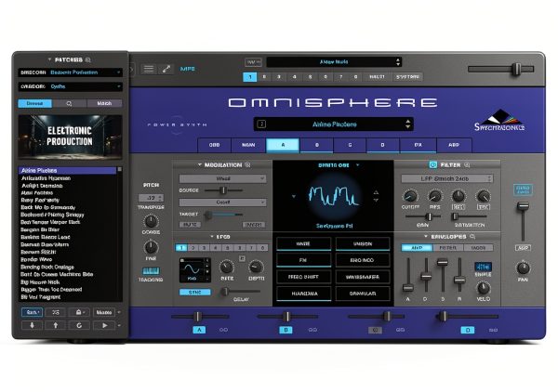The image size is (558, 392).
Task: Click the up arrow beside the oscillator waveform
Action: (376, 192)
